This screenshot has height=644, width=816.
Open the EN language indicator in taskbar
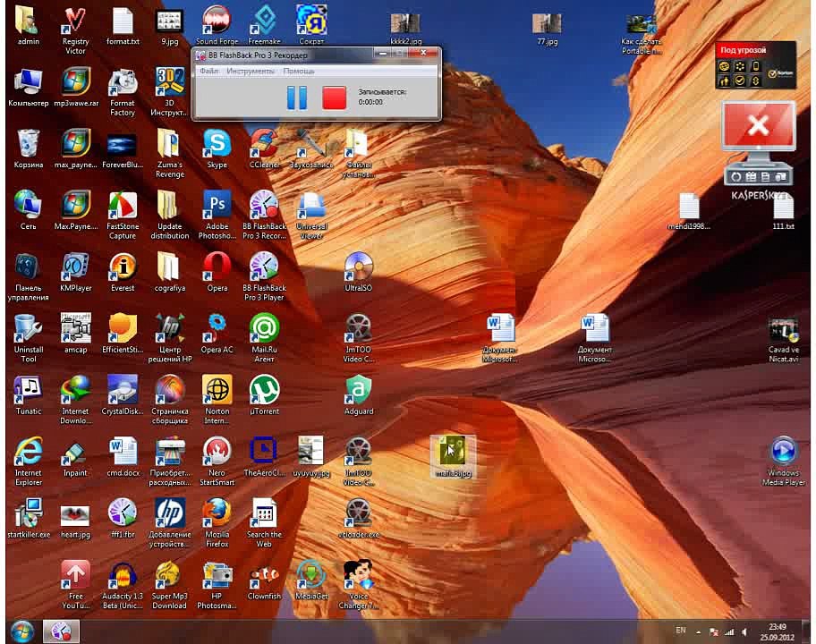tap(681, 631)
